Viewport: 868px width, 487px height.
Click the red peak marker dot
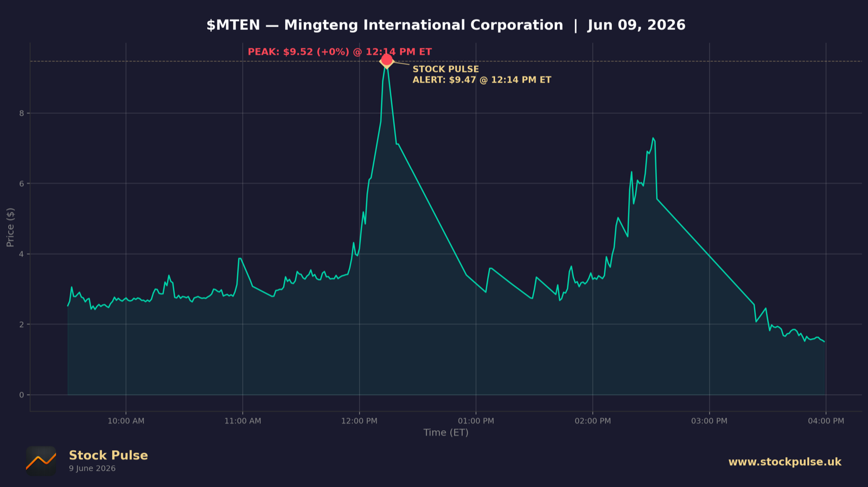[x=387, y=60]
